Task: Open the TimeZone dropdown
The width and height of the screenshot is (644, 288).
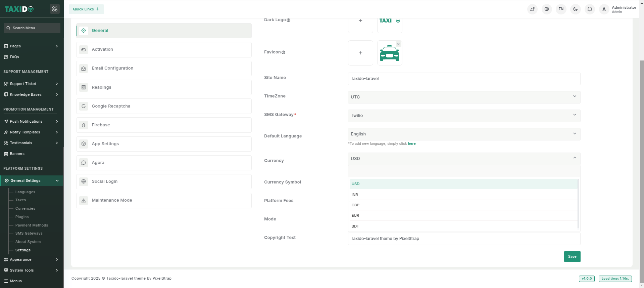Action: 464,97
